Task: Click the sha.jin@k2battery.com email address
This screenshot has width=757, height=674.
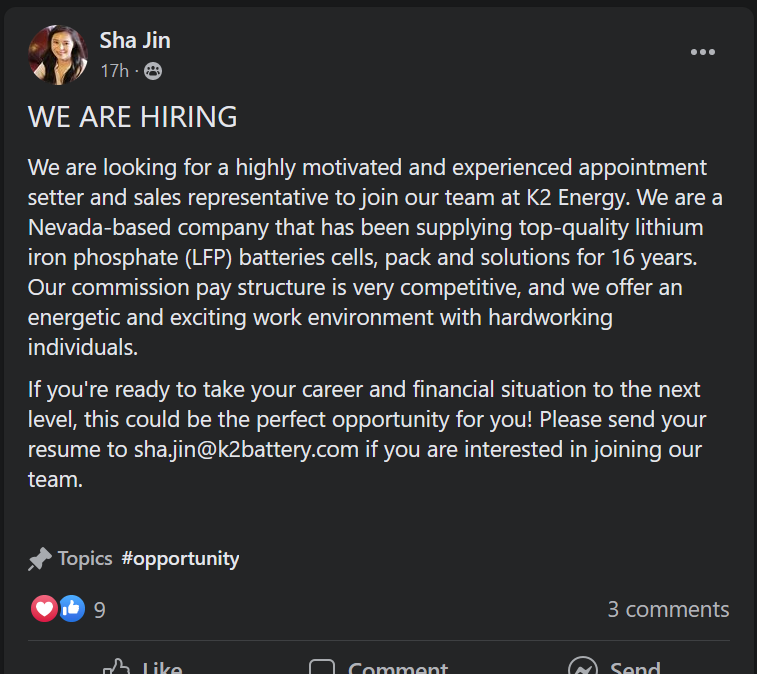Action: pyautogui.click(x=246, y=449)
